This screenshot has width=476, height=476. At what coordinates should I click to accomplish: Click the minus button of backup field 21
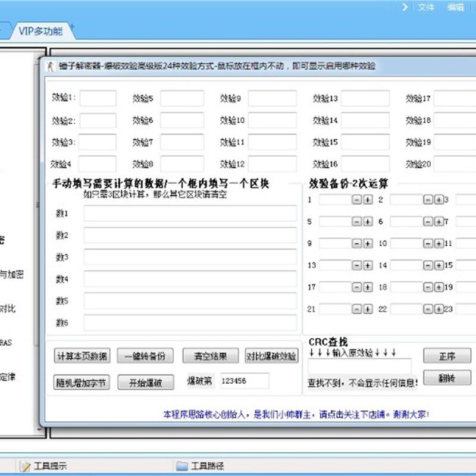pos(356,309)
